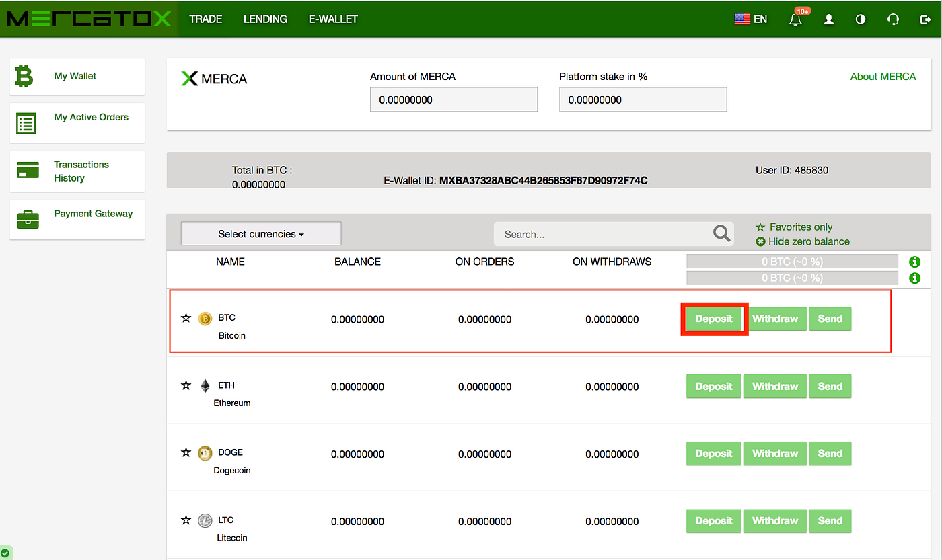Viewport: 942px width, 560px height.
Task: Click the User ID: 485830 text
Action: 792,170
